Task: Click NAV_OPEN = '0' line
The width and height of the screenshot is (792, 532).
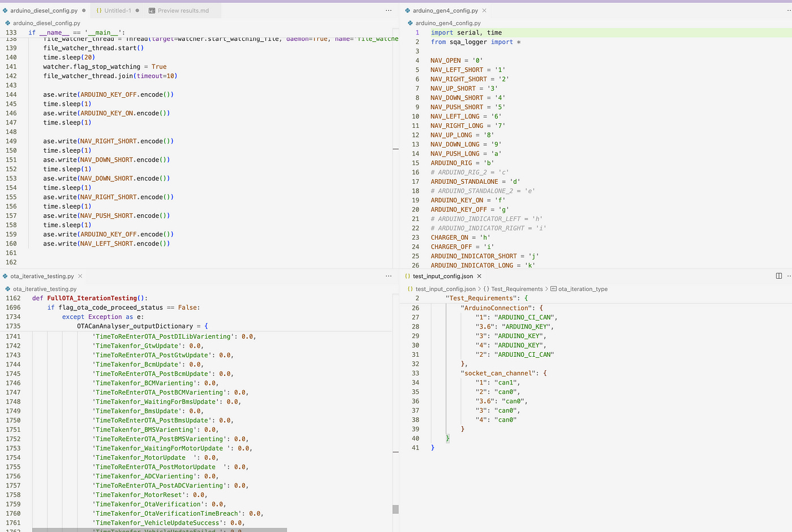Action: [457, 60]
